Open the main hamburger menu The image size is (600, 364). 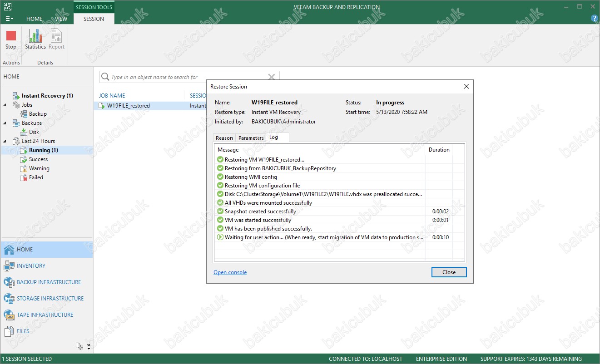[9, 19]
